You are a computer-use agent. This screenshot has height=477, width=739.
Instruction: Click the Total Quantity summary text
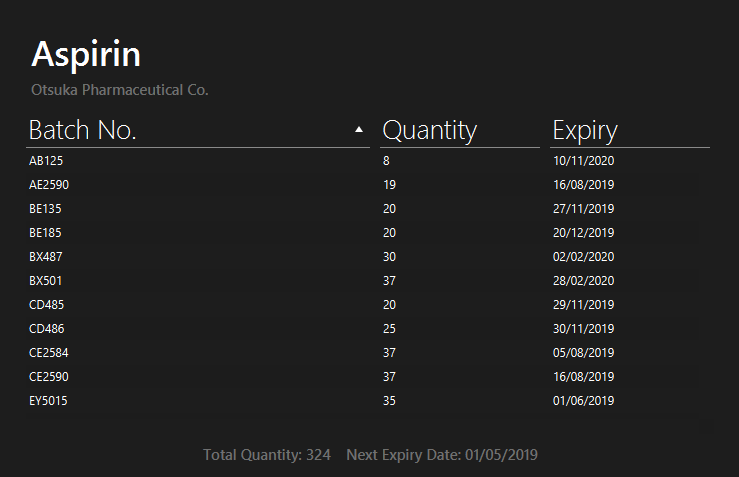click(267, 455)
